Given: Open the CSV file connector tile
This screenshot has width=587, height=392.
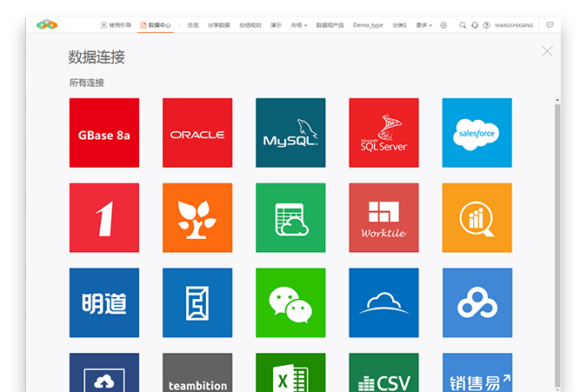Looking at the screenshot, I should (384, 373).
